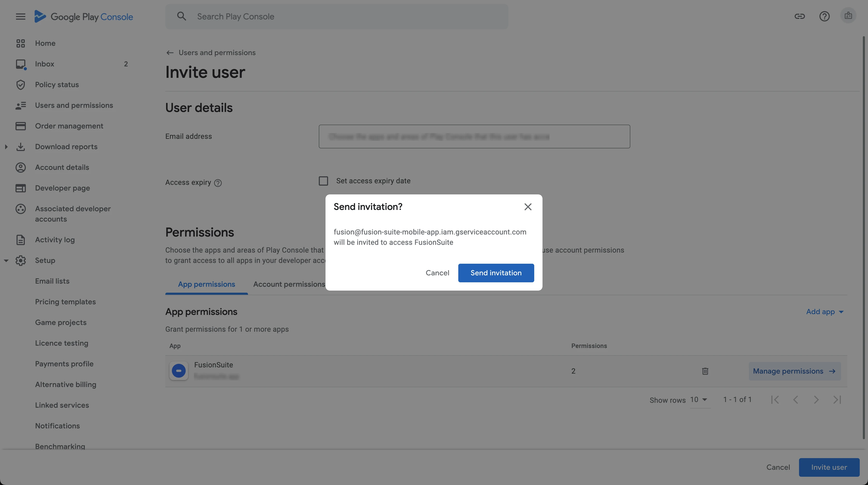This screenshot has width=868, height=485.
Task: Open the help question mark icon
Action: pos(824,16)
